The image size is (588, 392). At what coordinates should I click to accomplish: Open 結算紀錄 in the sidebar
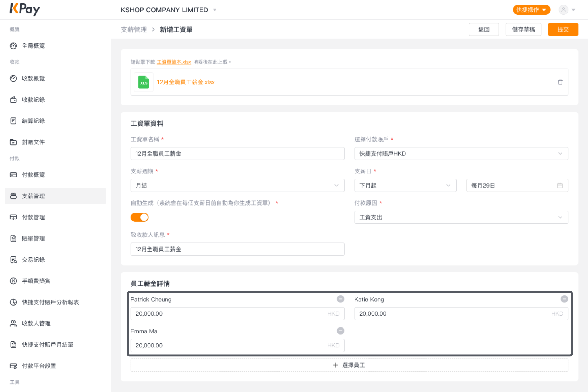pos(55,121)
